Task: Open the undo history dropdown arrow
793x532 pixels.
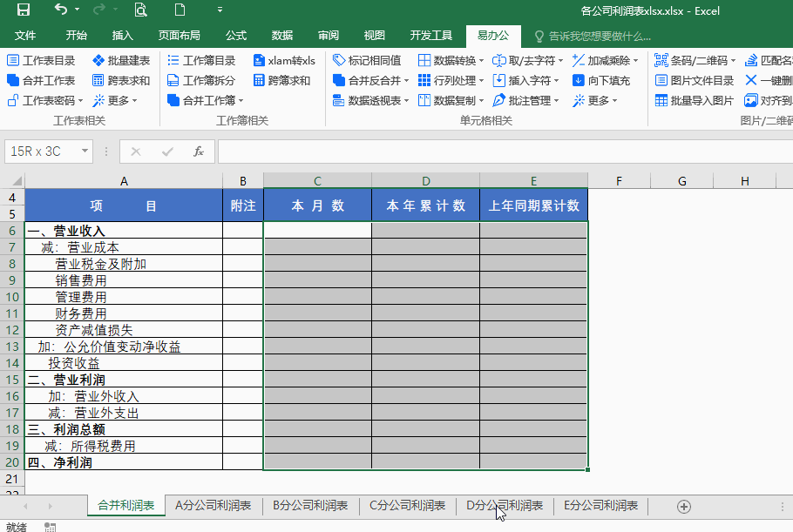Action: 77,10
